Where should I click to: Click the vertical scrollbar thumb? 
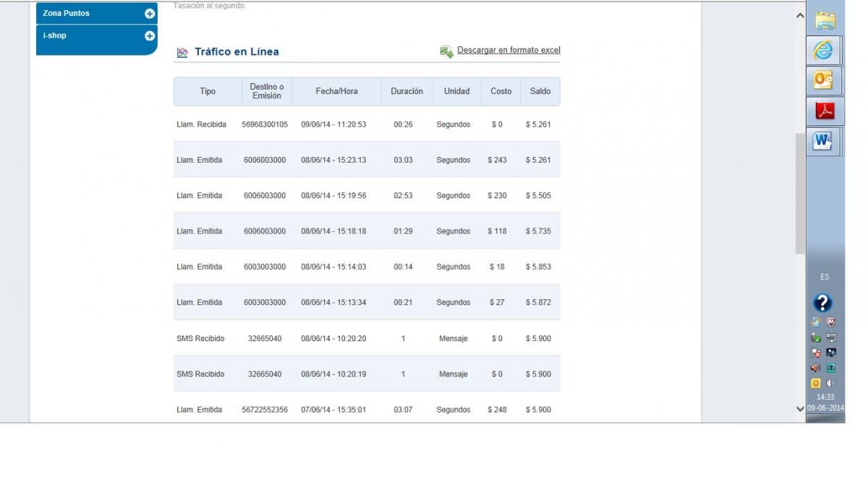click(800, 193)
